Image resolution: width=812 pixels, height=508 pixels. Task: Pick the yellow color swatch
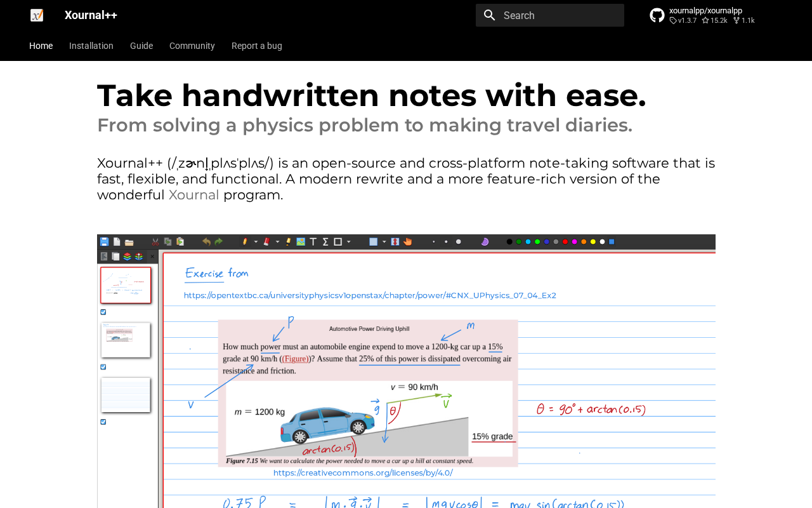click(593, 242)
